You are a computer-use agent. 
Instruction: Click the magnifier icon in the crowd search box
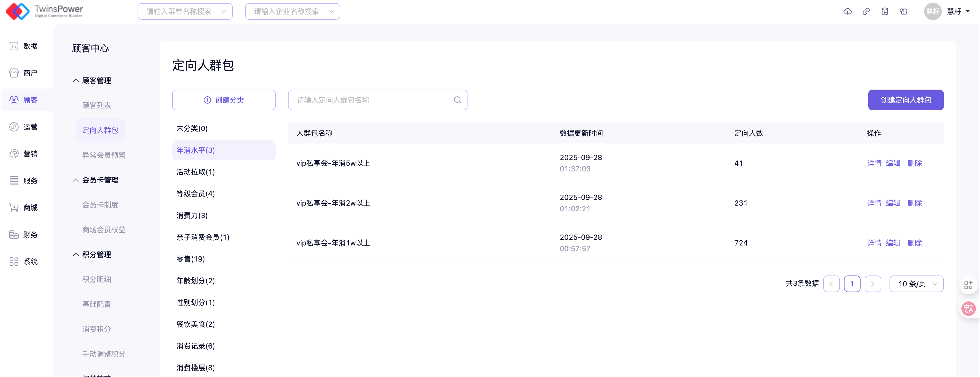click(x=457, y=100)
